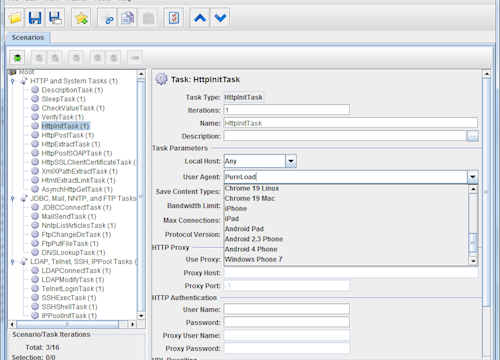Collapse HTTP and System Tasks tree node

coord(13,81)
